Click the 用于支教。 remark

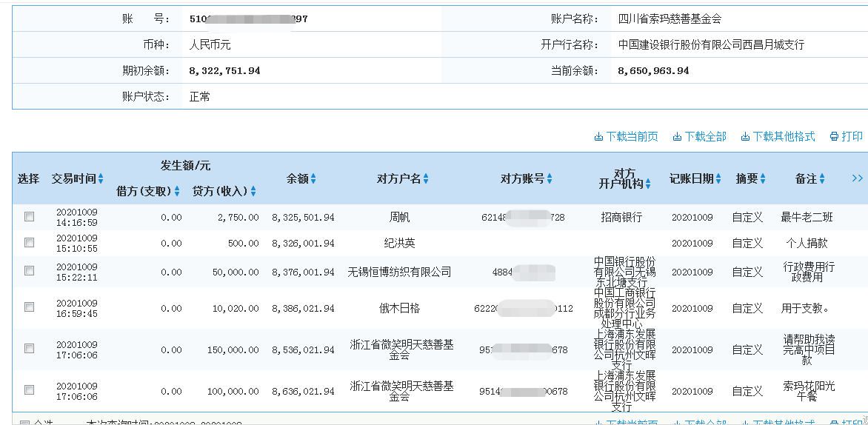tap(805, 308)
